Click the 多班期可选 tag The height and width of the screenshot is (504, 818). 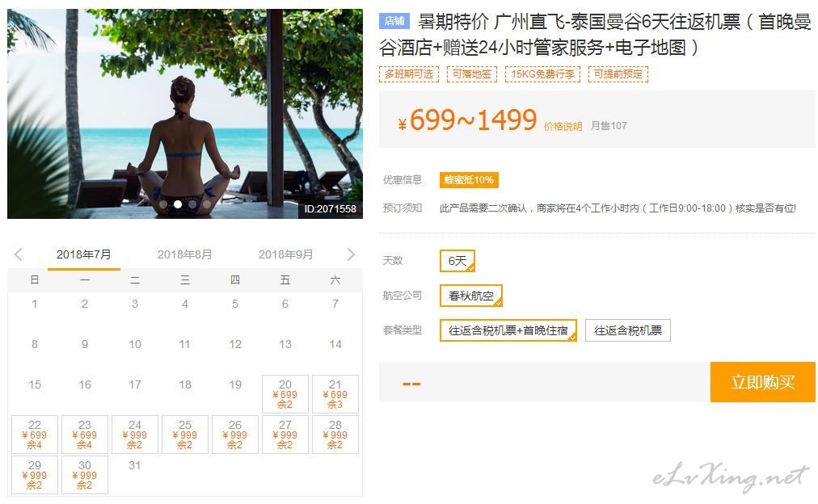[409, 74]
